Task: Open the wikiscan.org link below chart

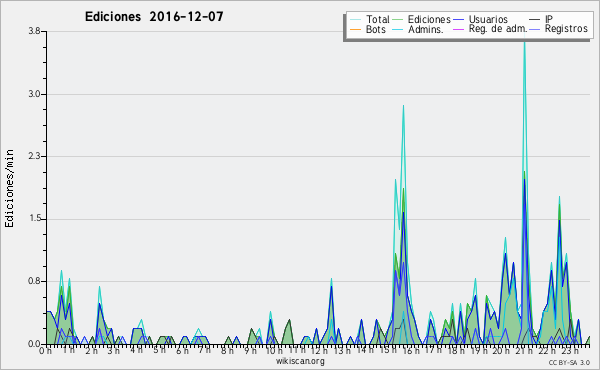Action: (x=300, y=361)
